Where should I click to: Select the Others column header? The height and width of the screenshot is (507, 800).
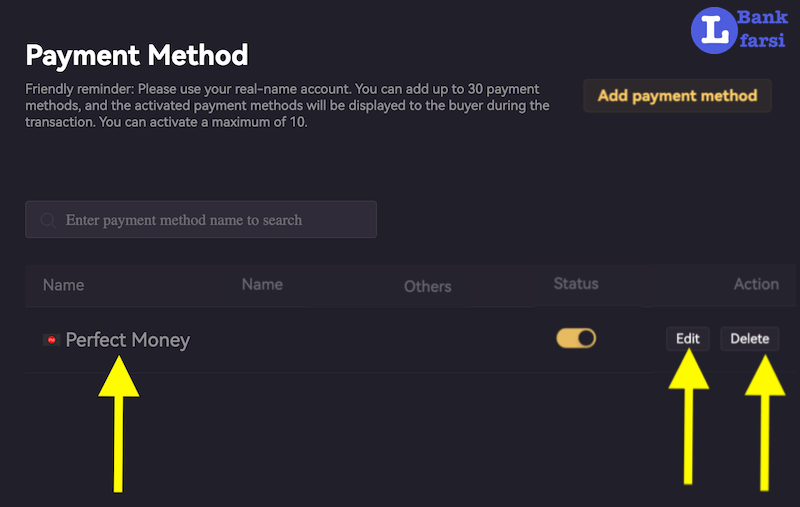click(x=427, y=287)
